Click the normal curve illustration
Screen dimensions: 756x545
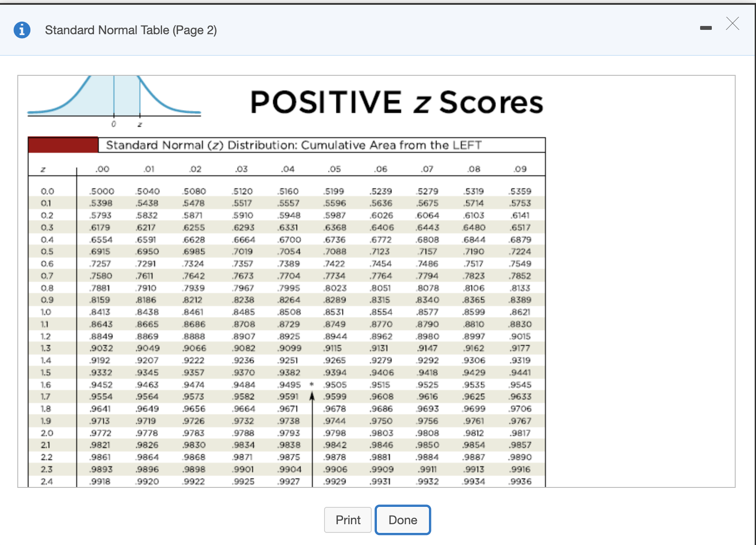[114, 100]
